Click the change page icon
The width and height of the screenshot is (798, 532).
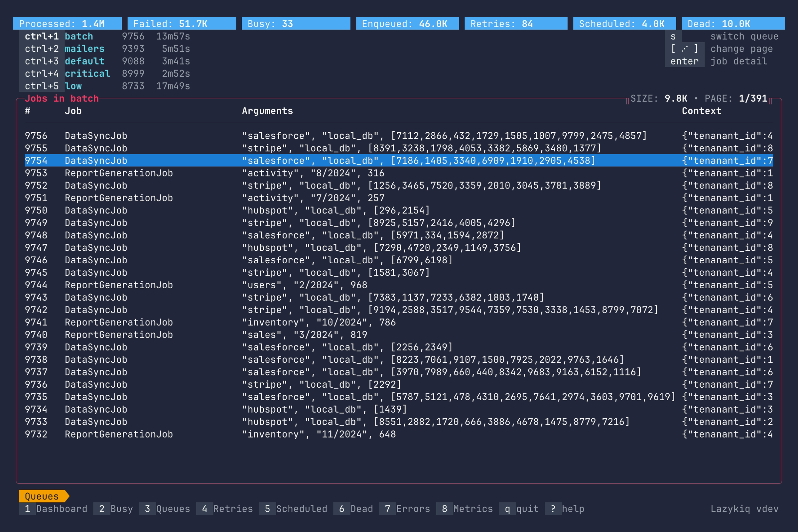[684, 49]
